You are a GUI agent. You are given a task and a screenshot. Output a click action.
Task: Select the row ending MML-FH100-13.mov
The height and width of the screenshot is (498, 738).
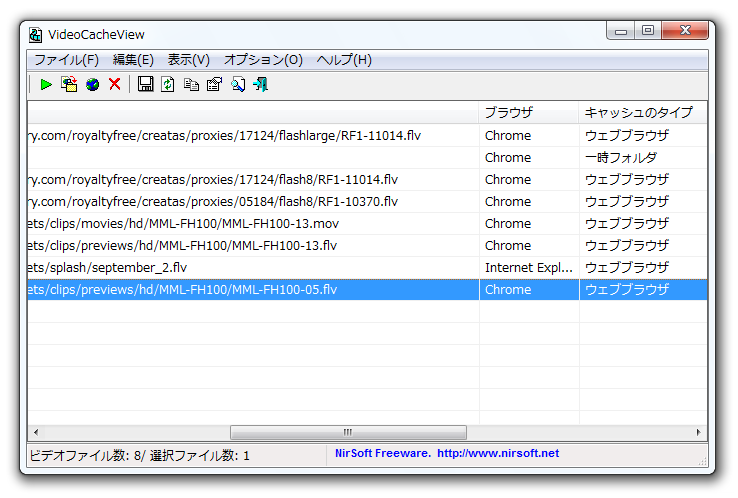pyautogui.click(x=367, y=224)
